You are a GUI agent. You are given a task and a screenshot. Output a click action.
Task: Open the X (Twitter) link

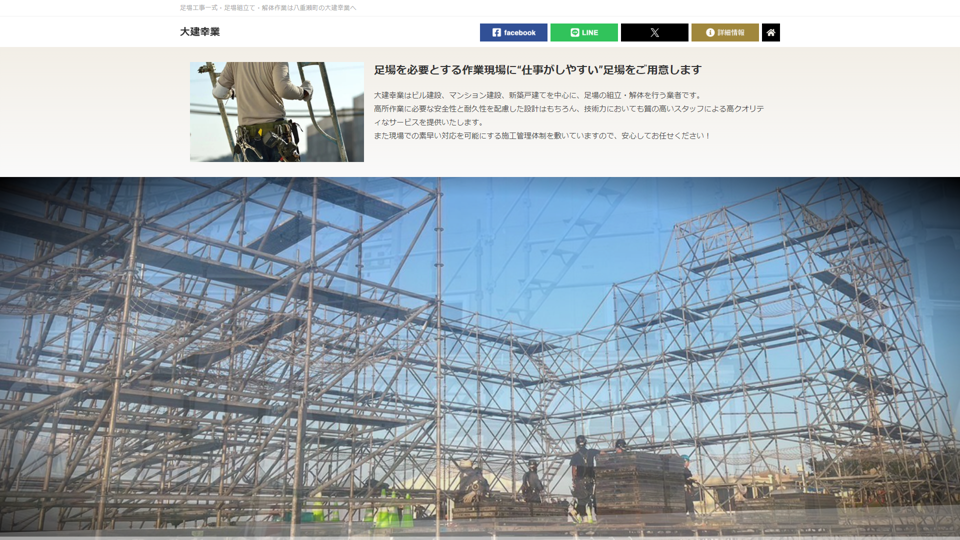[x=654, y=33]
